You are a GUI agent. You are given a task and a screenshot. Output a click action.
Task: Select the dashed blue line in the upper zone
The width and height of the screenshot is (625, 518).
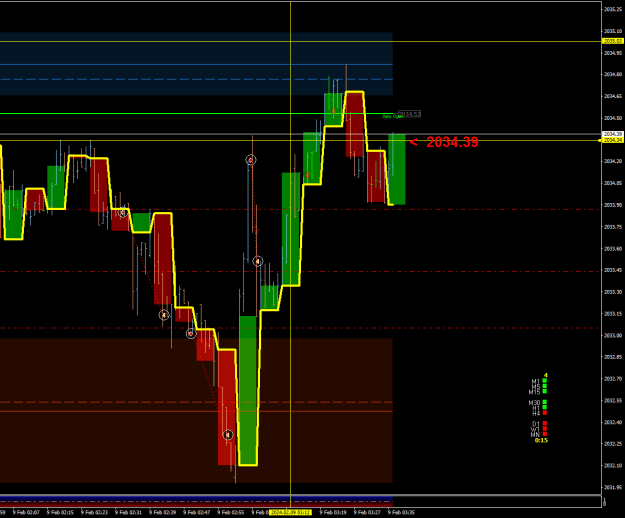coord(196,79)
